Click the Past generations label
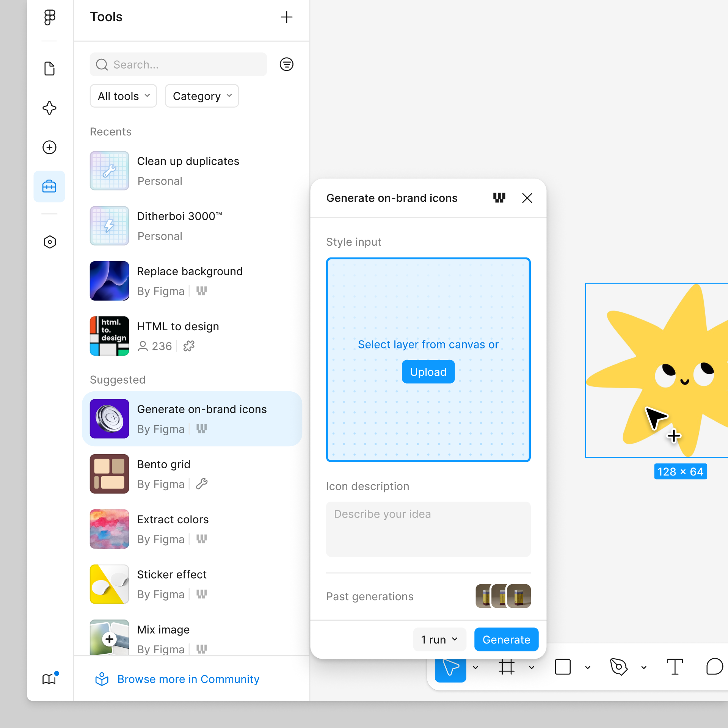Image resolution: width=728 pixels, height=728 pixels. (370, 596)
